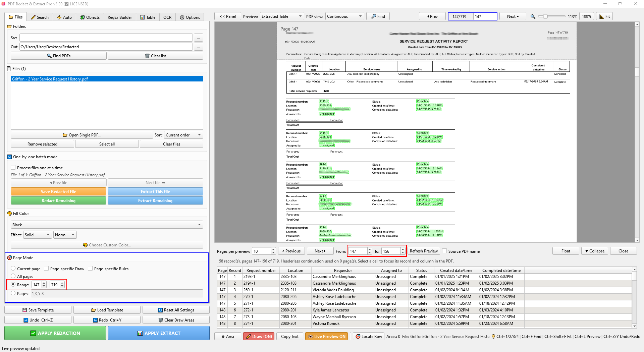The width and height of the screenshot is (644, 352).
Task: Open the Solid effect dropdown
Action: click(x=37, y=235)
